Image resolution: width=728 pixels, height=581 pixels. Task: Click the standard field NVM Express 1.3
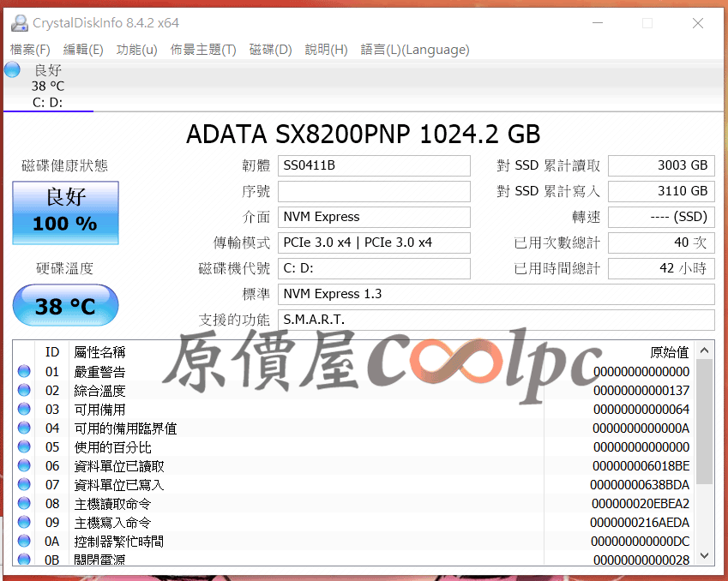(496, 294)
